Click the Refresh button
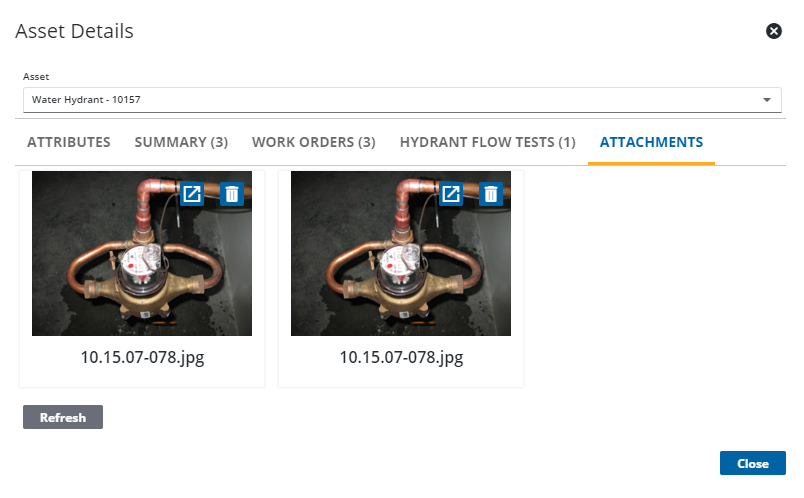 (63, 417)
